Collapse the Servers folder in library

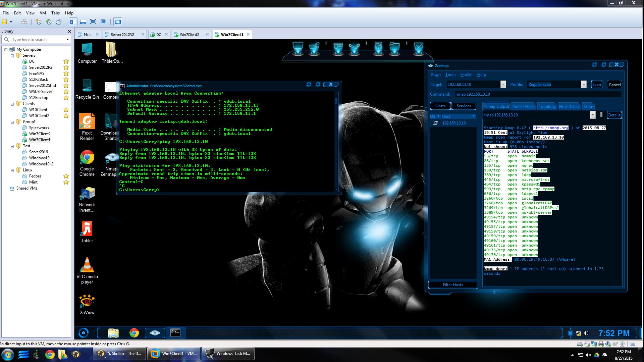pyautogui.click(x=12, y=55)
